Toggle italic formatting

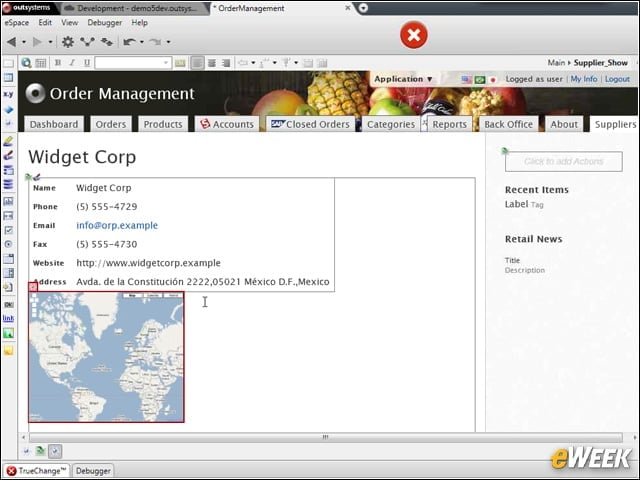tap(72, 63)
